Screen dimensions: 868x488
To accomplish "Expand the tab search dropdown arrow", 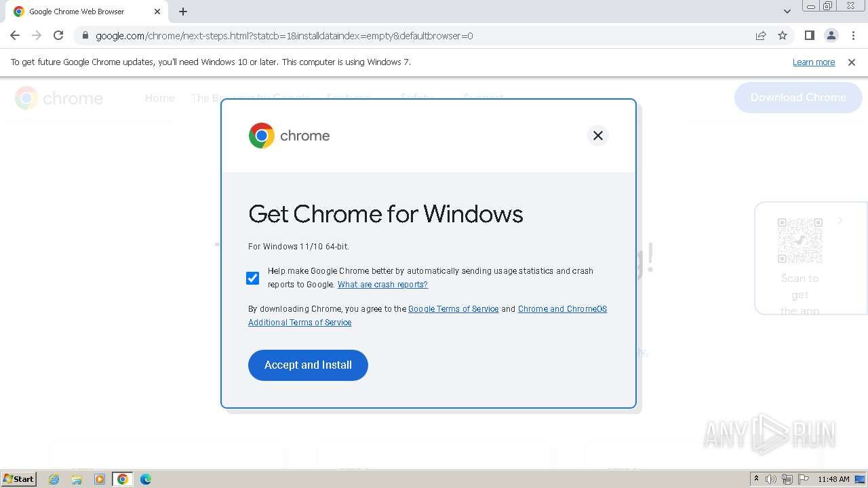I will pyautogui.click(x=787, y=12).
